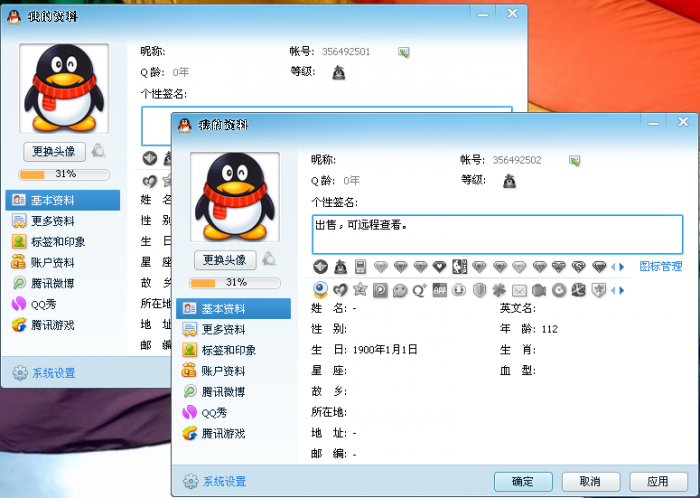Open 系统设置 in back window
Image resolution: width=700 pixels, height=498 pixels.
pos(44,373)
